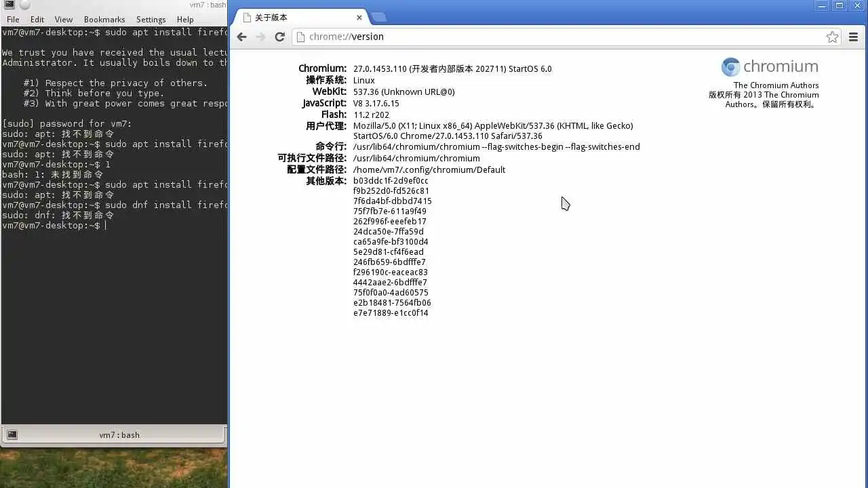
Task: Click the Chromium forward arrow button
Action: [260, 37]
